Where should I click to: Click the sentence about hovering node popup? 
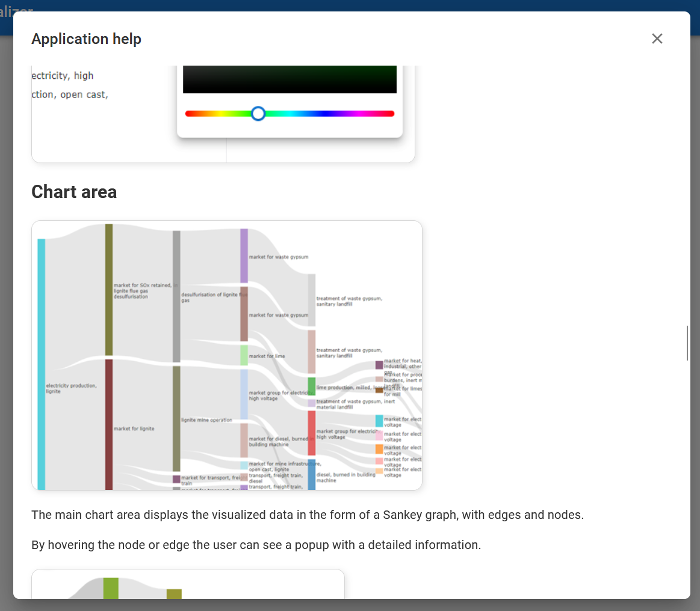coord(256,545)
